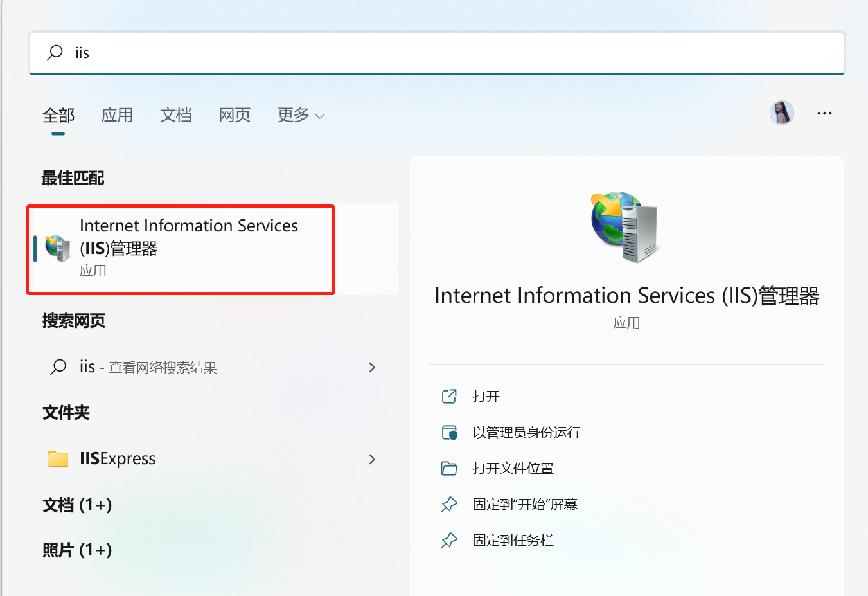
Task: Choose 以管理员身份运行
Action: [x=526, y=432]
